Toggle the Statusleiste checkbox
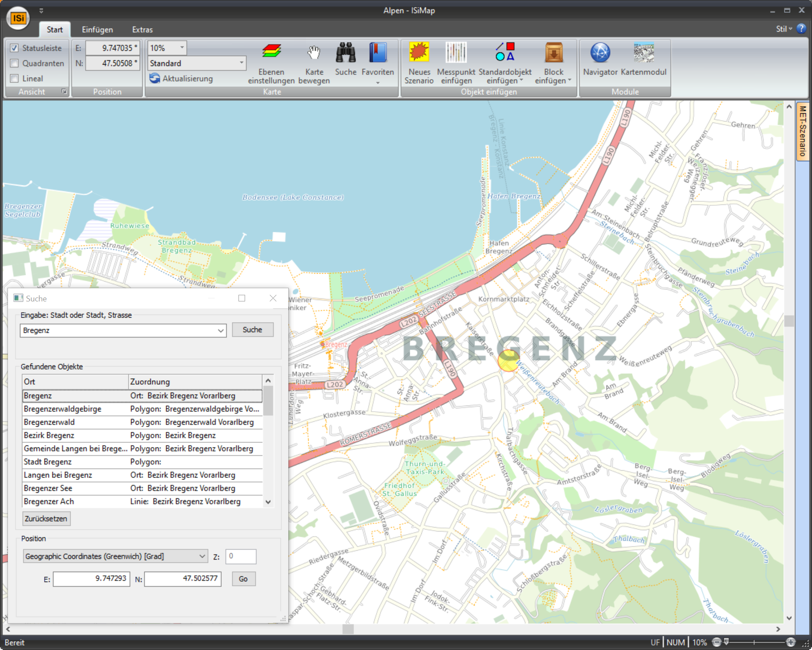This screenshot has height=650, width=812. click(x=15, y=48)
